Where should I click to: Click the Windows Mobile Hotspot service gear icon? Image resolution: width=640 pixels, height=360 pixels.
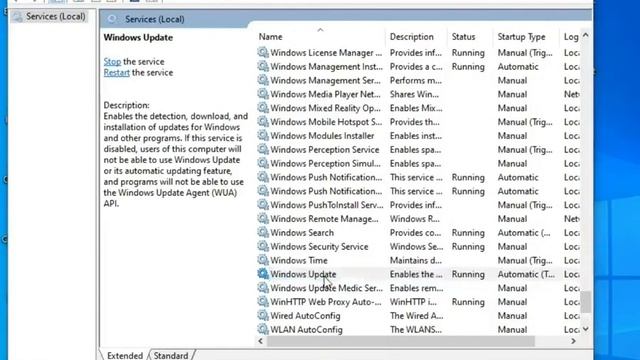(263, 122)
